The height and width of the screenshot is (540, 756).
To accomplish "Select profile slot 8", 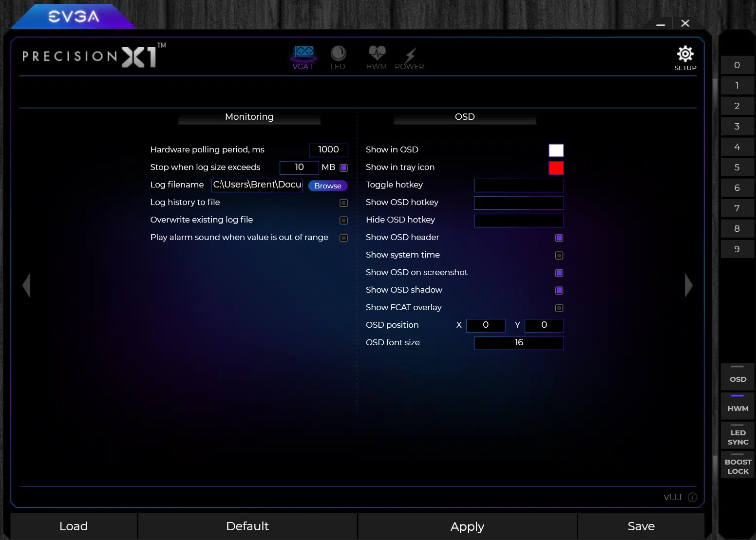I will click(737, 228).
